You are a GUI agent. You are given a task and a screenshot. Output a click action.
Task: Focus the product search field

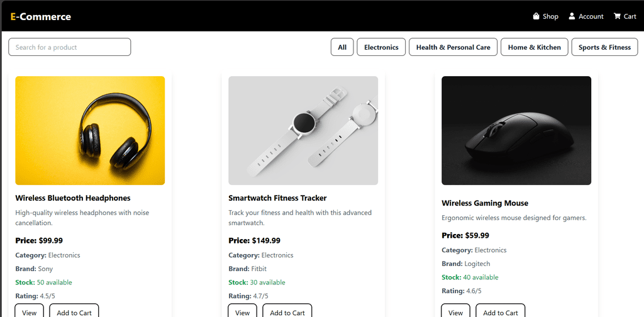[x=70, y=47]
